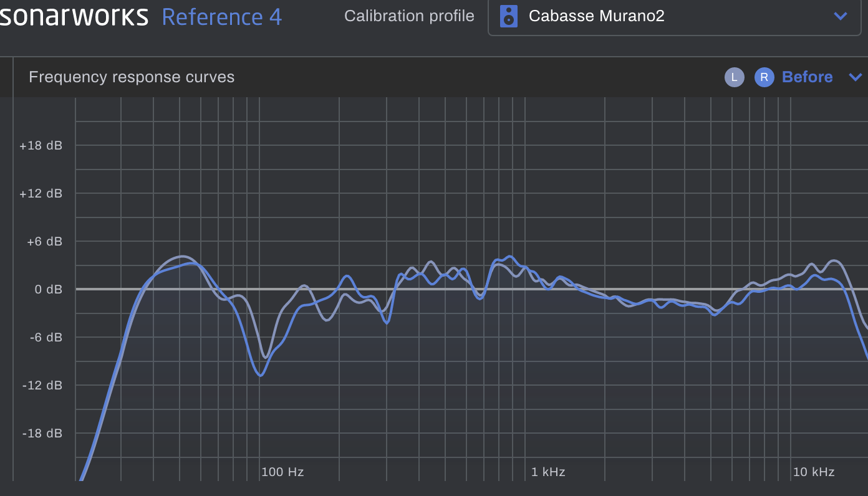Select the Cabasse Murano2 profile name
Viewport: 868px width, 496px height.
[596, 16]
